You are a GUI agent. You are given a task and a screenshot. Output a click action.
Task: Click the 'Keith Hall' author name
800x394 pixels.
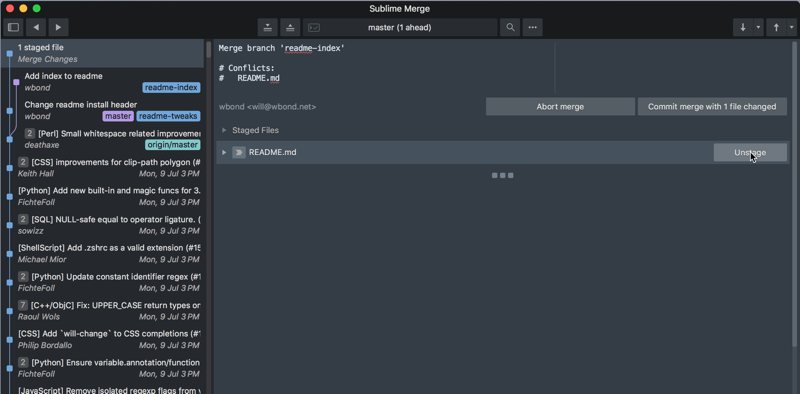click(36, 174)
